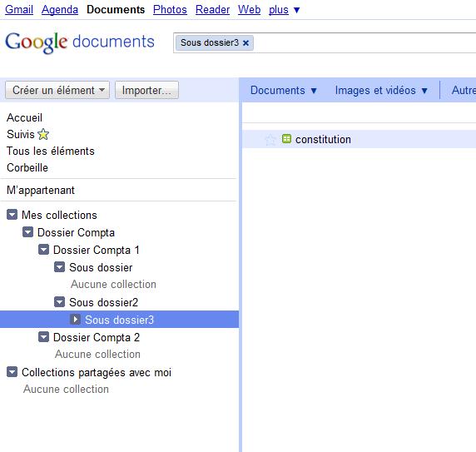476x452 pixels.
Task: Collapse the 'Dossier Compta 1' arrow
Action: (43, 250)
